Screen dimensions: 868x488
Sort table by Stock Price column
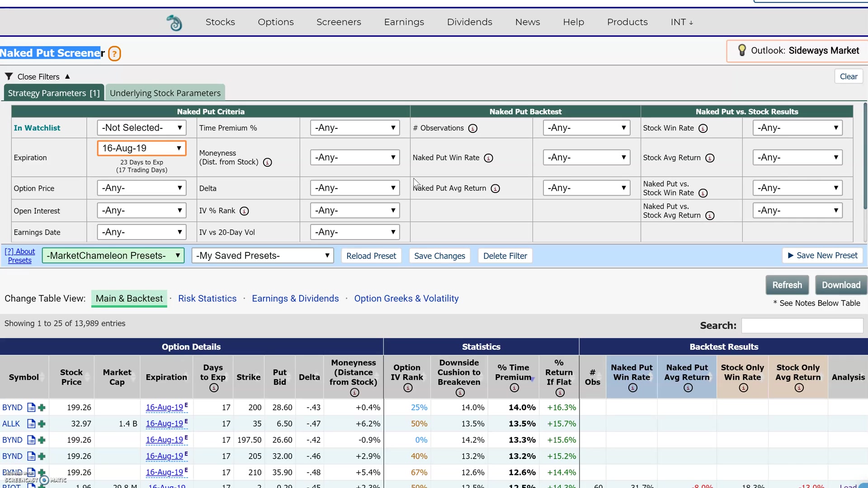click(71, 377)
